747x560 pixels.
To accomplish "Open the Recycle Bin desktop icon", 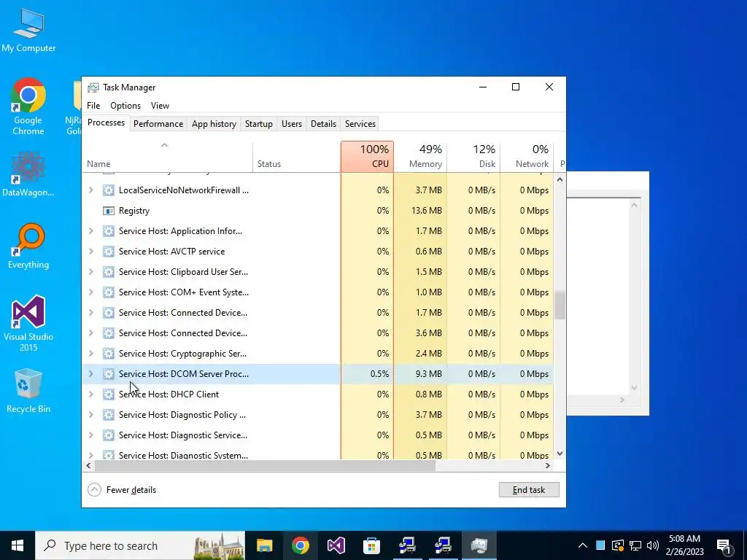I will pyautogui.click(x=28, y=391).
